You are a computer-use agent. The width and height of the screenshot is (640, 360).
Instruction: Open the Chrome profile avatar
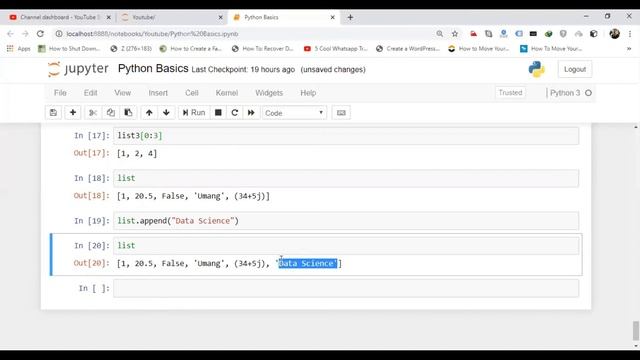pyautogui.click(x=614, y=34)
